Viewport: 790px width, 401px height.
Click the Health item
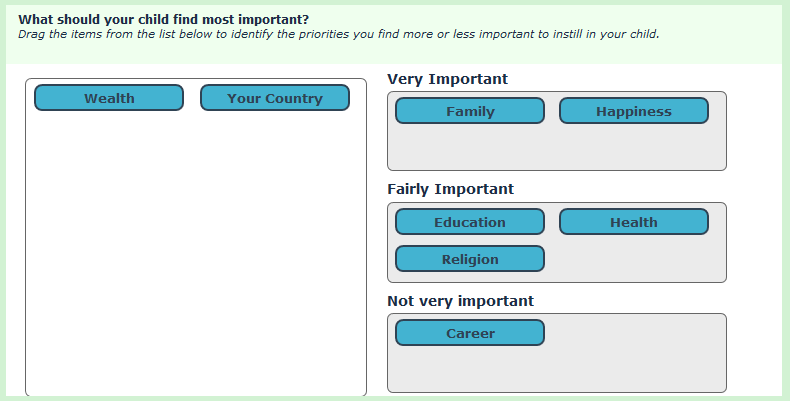point(634,222)
